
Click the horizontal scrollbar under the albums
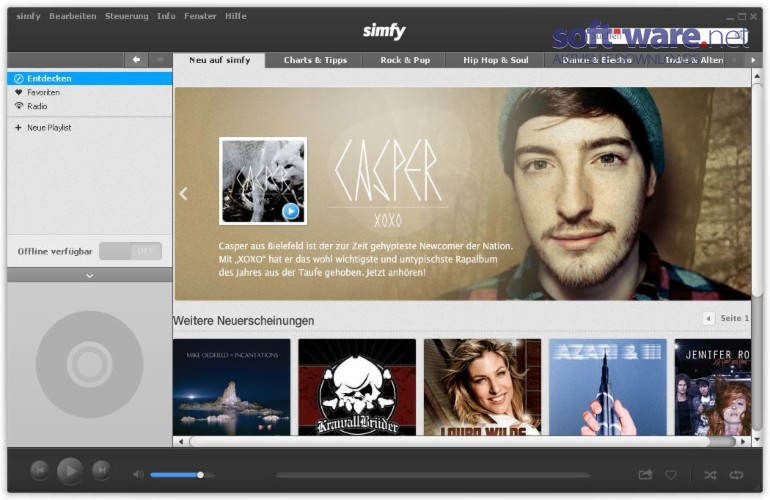tap(449, 442)
